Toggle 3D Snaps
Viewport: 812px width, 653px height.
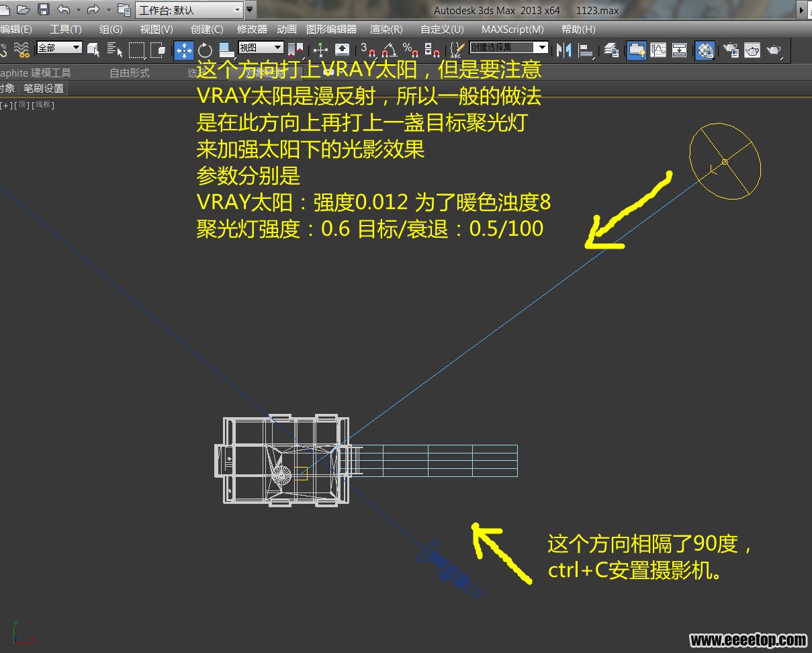[x=367, y=50]
